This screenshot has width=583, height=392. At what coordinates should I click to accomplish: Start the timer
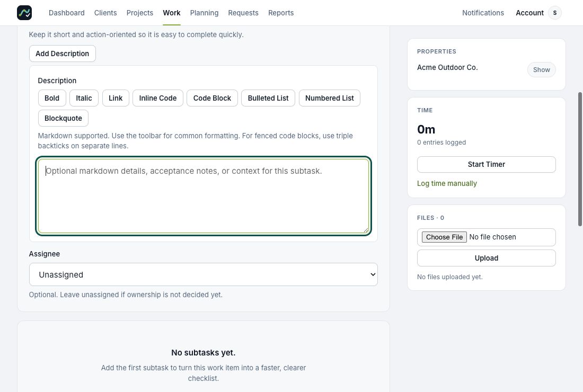click(x=487, y=164)
